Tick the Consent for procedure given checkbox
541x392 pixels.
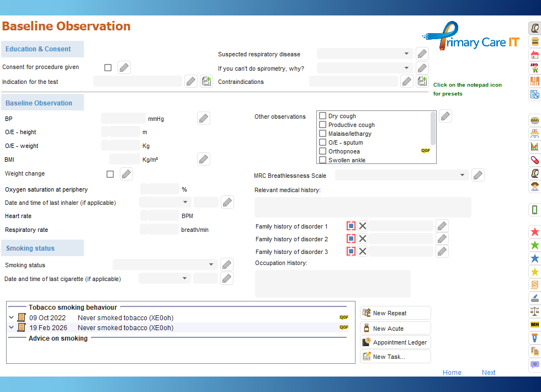pyautogui.click(x=108, y=67)
